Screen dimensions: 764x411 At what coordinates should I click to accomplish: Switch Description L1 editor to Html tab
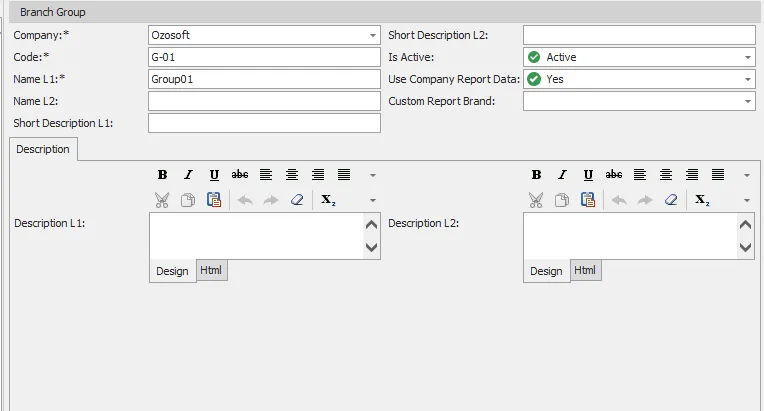click(211, 270)
